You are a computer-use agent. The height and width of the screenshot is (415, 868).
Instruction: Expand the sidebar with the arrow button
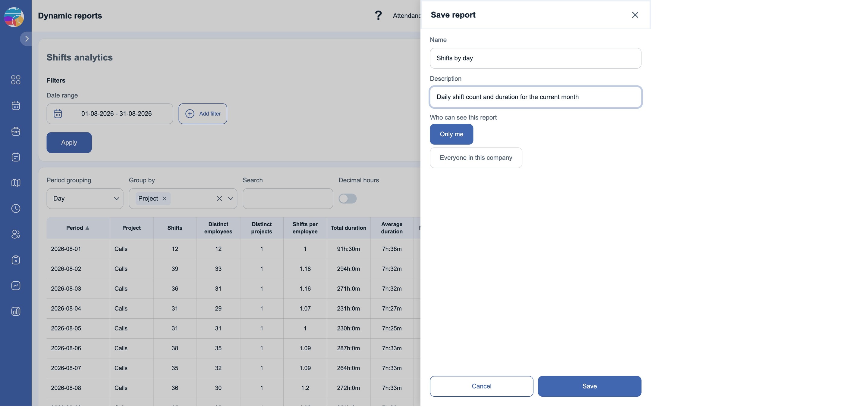coord(26,39)
